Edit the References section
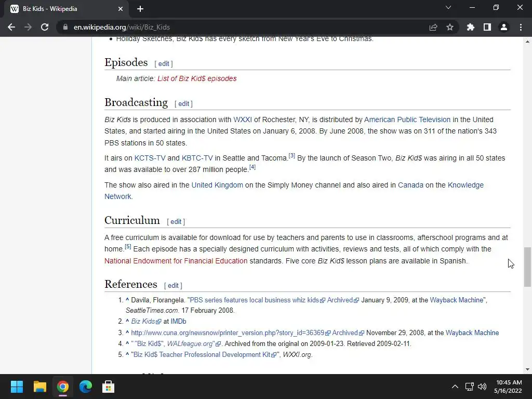The height and width of the screenshot is (399, 532). (x=173, y=286)
